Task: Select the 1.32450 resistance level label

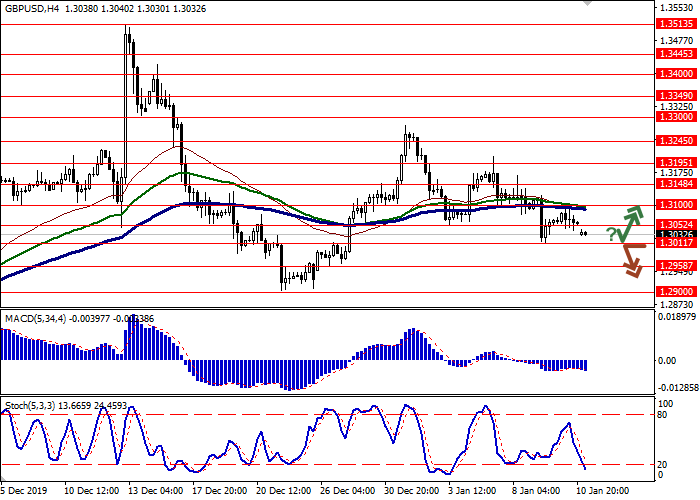Action: (670, 140)
